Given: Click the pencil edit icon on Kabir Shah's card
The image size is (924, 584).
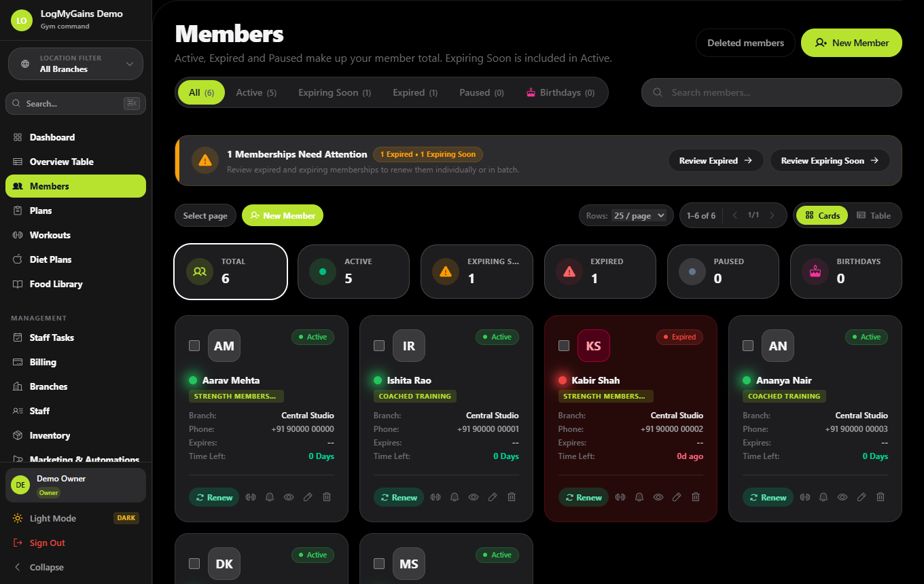Looking at the screenshot, I should tap(677, 497).
